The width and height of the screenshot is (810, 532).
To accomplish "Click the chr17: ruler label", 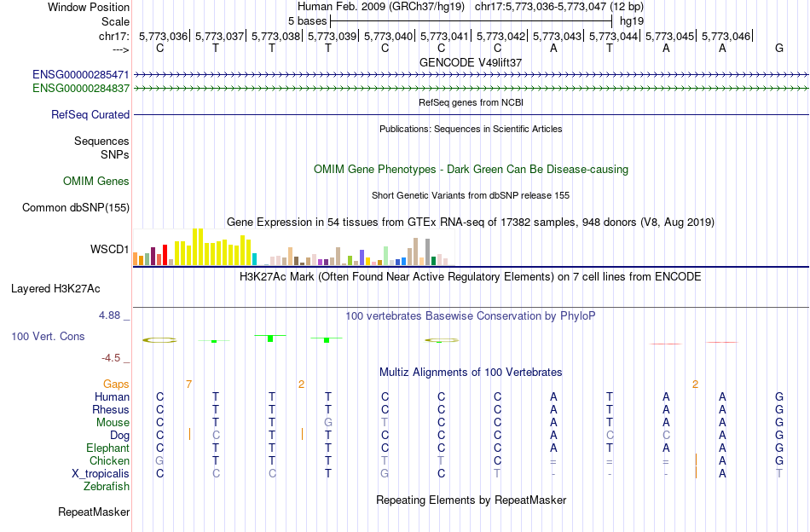I will pos(113,36).
